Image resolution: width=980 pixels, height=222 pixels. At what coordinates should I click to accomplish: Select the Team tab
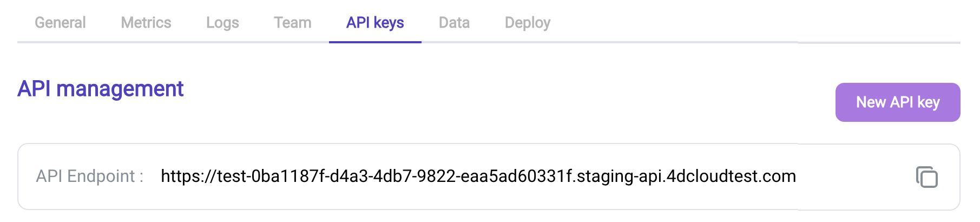click(x=293, y=23)
